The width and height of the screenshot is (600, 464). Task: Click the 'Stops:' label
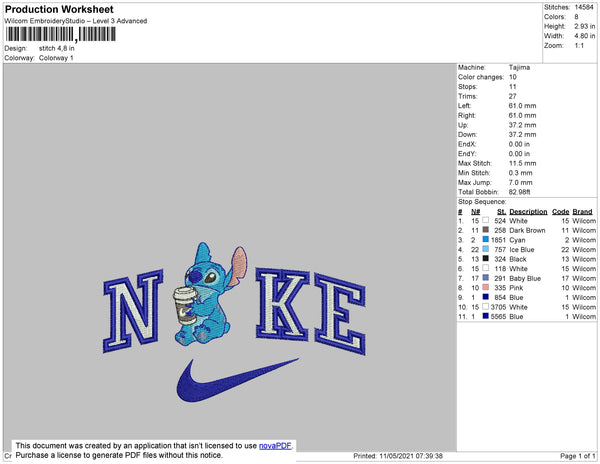468,86
